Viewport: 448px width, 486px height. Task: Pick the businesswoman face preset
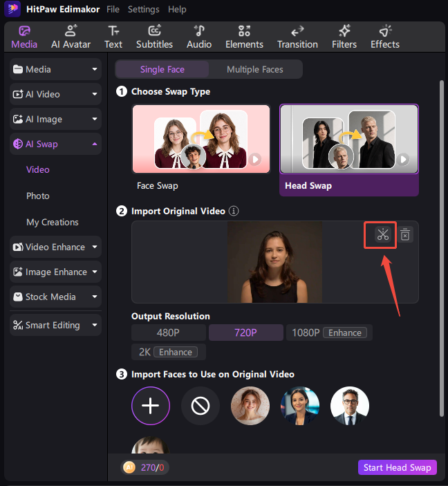point(300,405)
